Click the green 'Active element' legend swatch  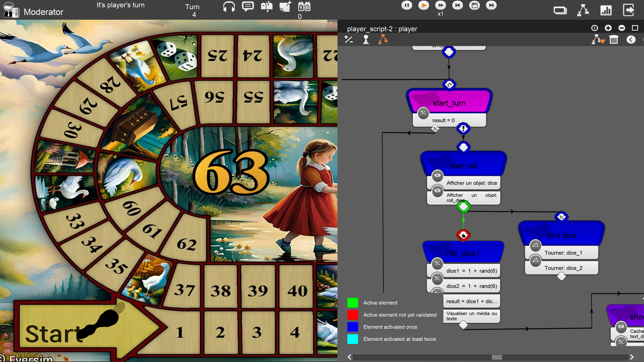pyautogui.click(x=352, y=303)
